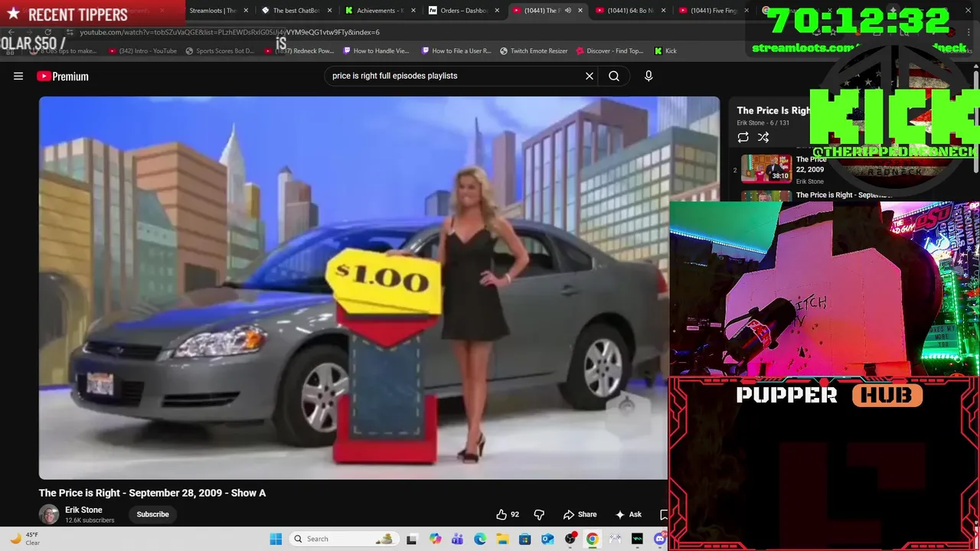Open Task View on the taskbar

[x=412, y=539]
